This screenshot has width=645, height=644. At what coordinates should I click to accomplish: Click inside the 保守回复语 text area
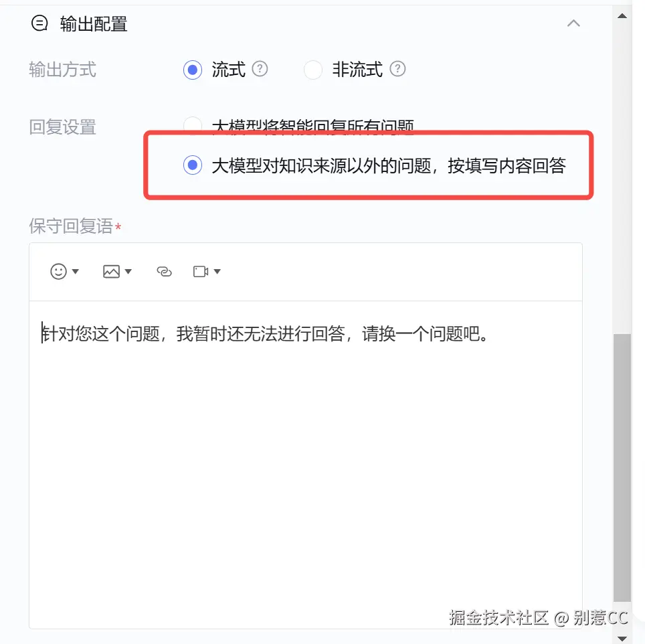306,464
